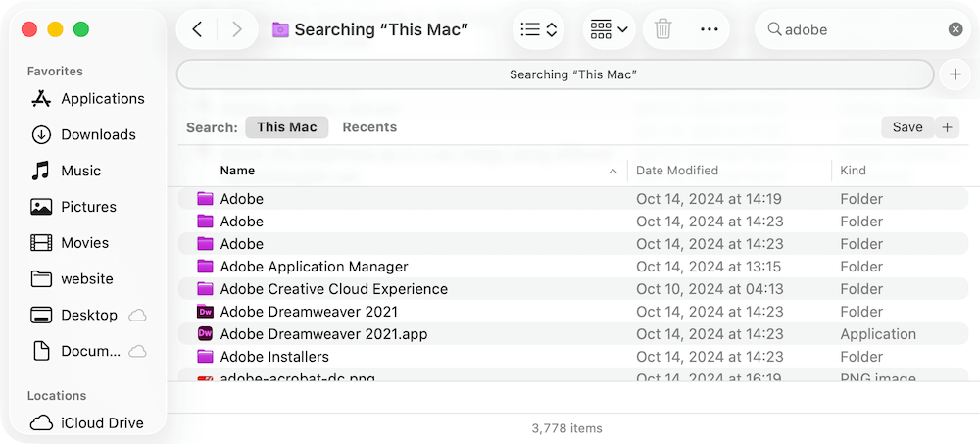Open Applications in the sidebar
Image resolution: width=980 pixels, height=444 pixels.
pyautogui.click(x=87, y=99)
